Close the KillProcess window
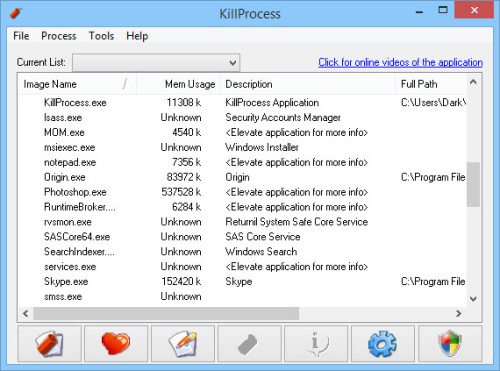This screenshot has width=500, height=371. tap(474, 11)
